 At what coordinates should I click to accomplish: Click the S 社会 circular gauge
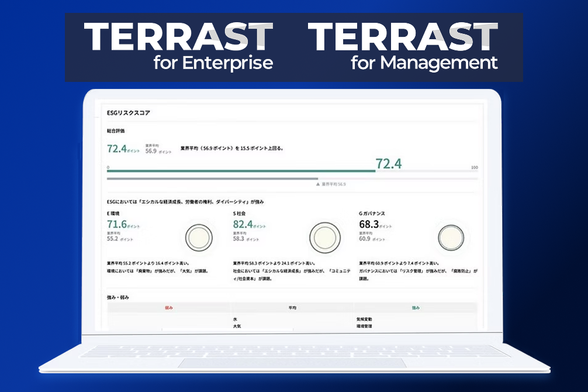pyautogui.click(x=324, y=237)
